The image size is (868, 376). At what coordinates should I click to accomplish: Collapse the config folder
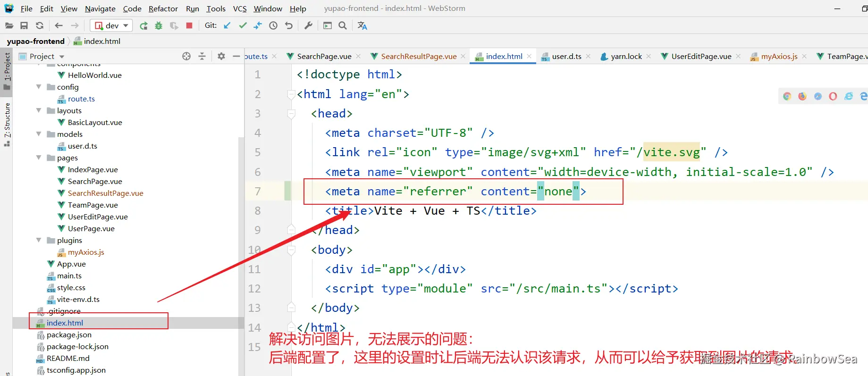click(x=39, y=87)
